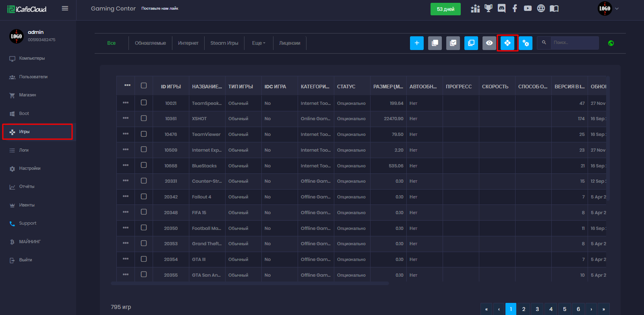The image size is (644, 315).
Task: Click the green 53 дней button
Action: pos(445,9)
